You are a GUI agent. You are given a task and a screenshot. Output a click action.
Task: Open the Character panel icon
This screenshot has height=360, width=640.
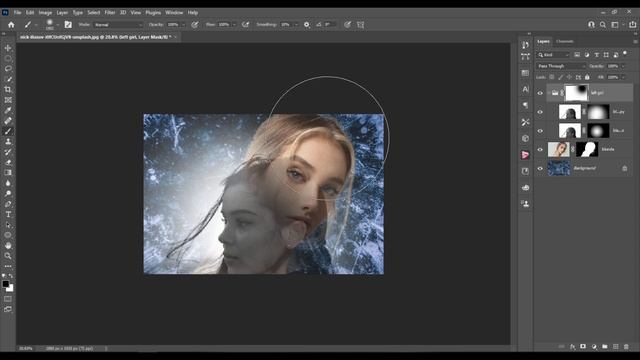(525, 89)
